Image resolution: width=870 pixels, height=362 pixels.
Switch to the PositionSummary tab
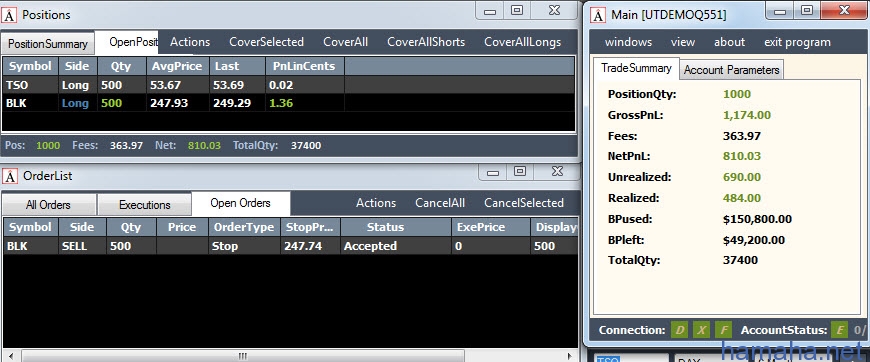point(48,43)
